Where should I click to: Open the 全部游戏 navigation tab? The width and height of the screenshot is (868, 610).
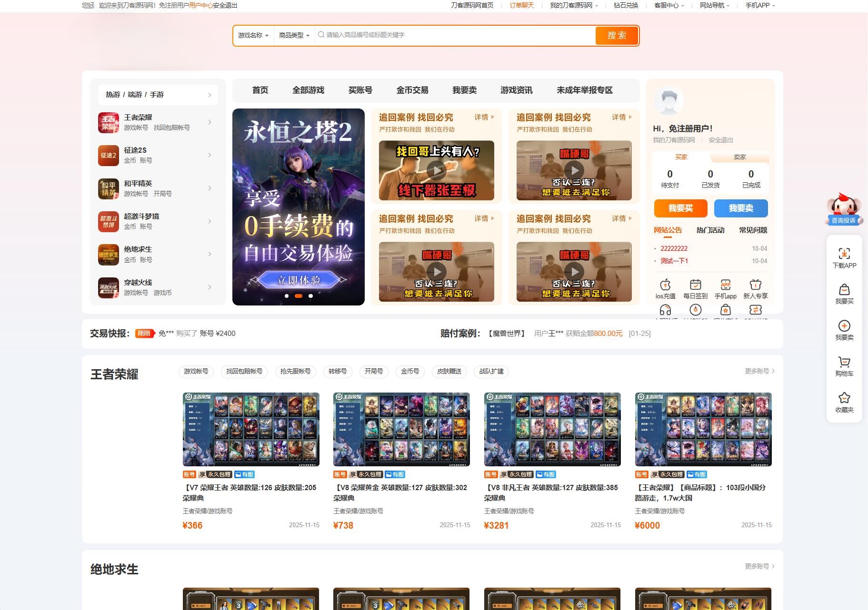point(308,90)
